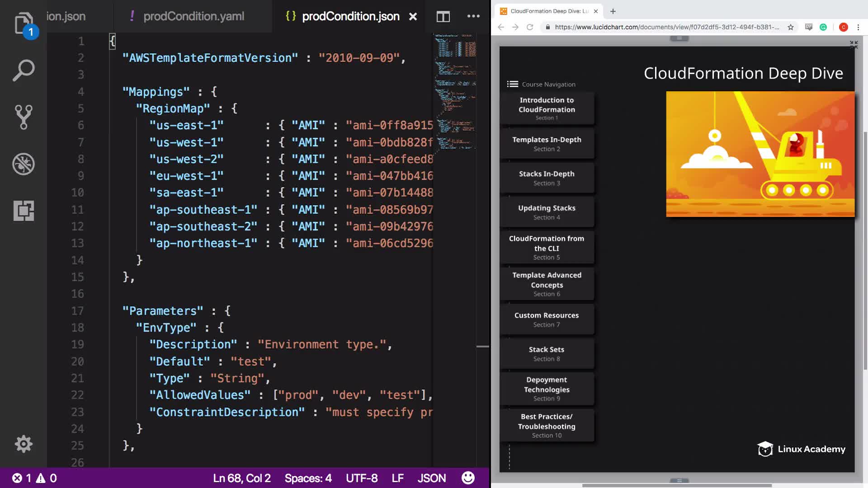Click the code minimap overview
868x488 pixels.
454,90
